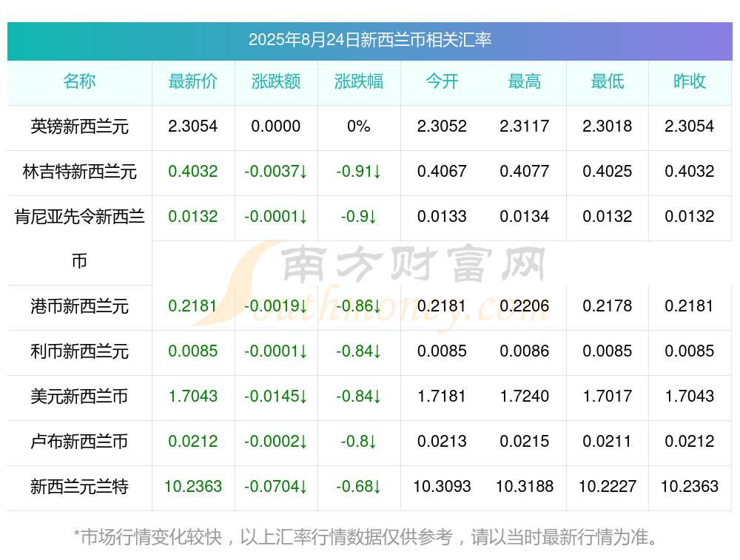Click the 1.7240 high value
The image size is (740, 560).
pos(525,396)
